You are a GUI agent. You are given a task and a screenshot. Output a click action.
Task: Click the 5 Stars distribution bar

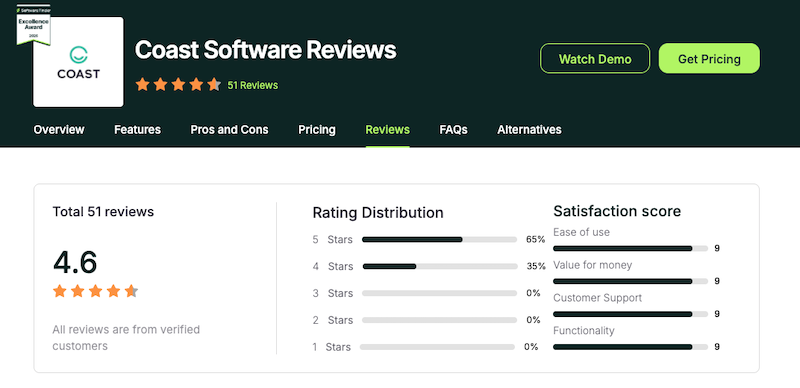(439, 239)
